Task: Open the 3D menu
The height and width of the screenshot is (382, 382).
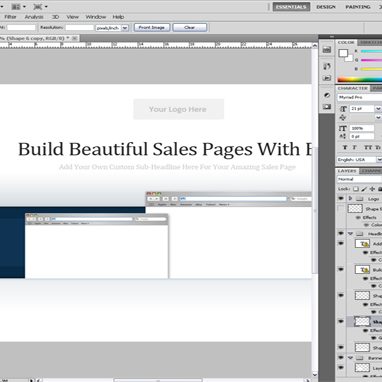Action: (55, 17)
